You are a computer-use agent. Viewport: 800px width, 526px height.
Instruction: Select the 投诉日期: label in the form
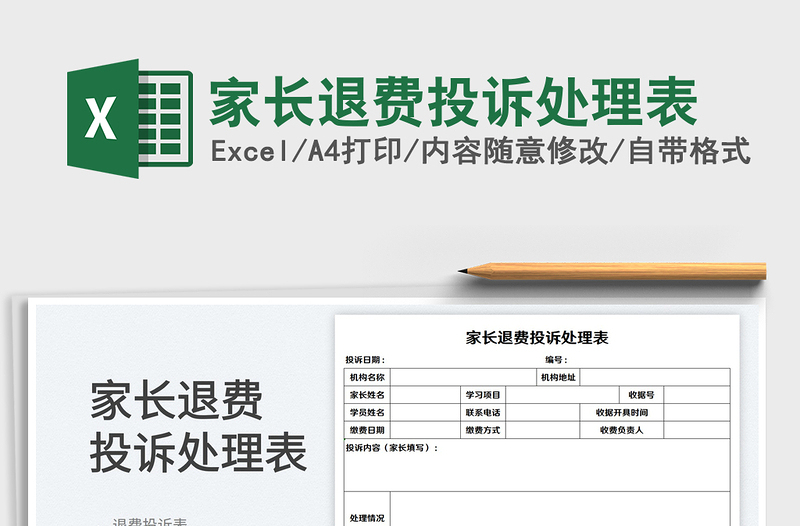tap(365, 360)
